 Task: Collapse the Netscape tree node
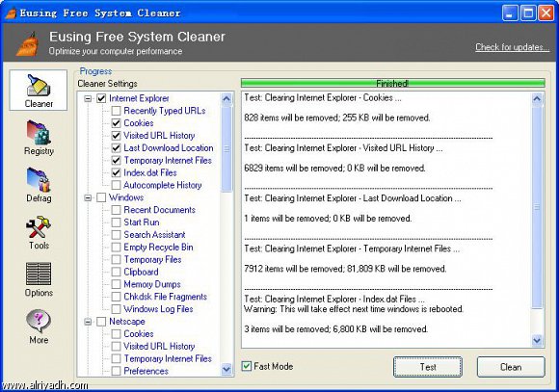[88, 322]
